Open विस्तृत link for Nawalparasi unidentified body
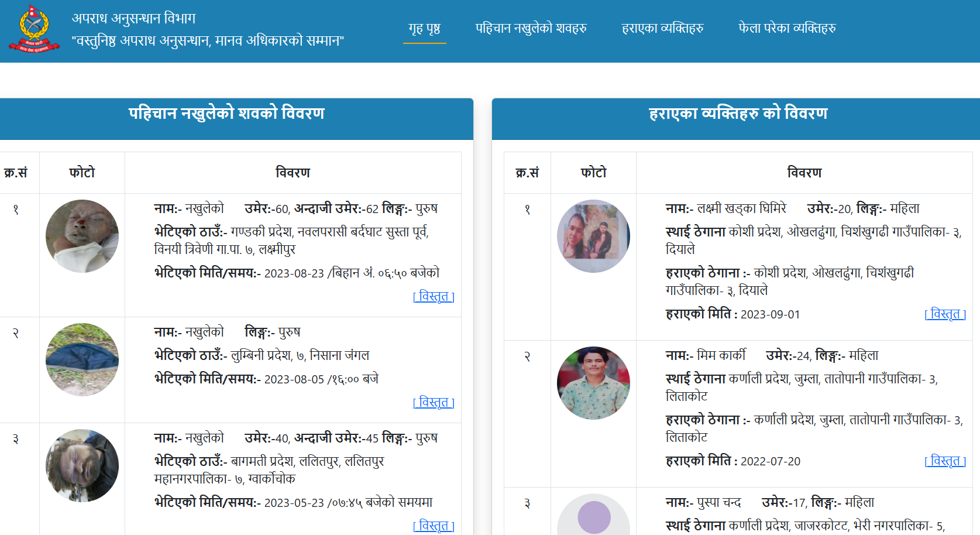Image resolution: width=980 pixels, height=535 pixels. [x=434, y=296]
